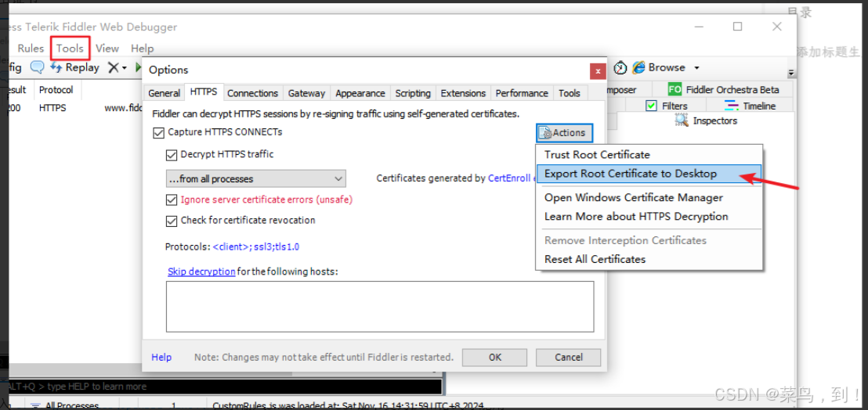Choose Export Root Certificate to Desktop
The image size is (868, 410).
pyautogui.click(x=649, y=174)
